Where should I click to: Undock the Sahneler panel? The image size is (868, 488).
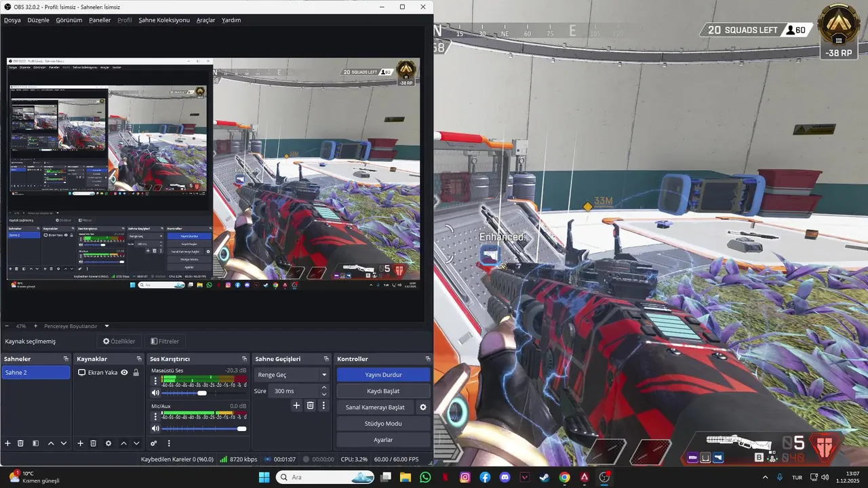coord(66,359)
